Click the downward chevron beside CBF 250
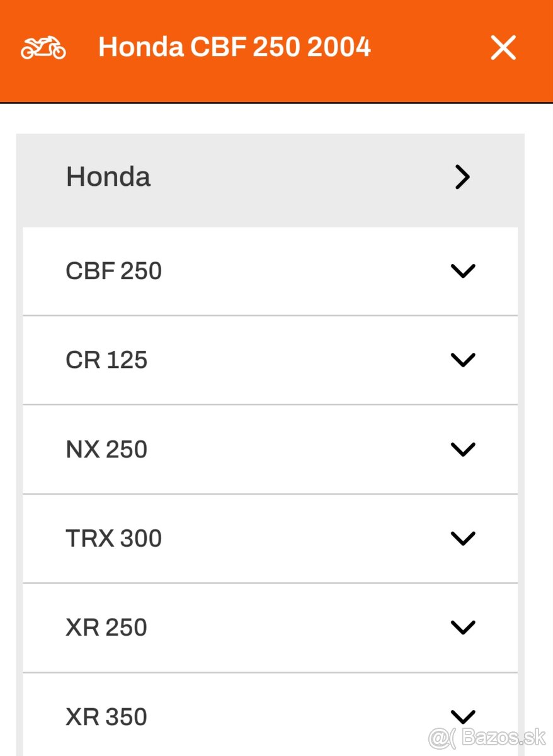553x756 pixels. 463,272
